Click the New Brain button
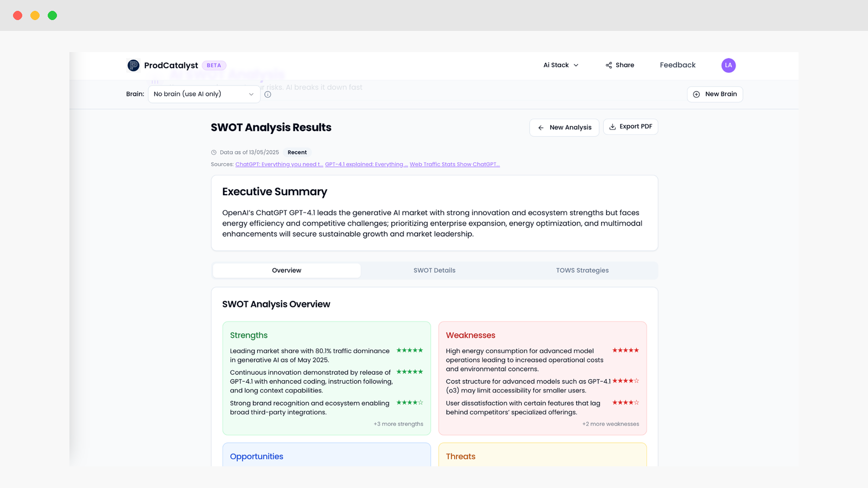868x488 pixels. [715, 94]
